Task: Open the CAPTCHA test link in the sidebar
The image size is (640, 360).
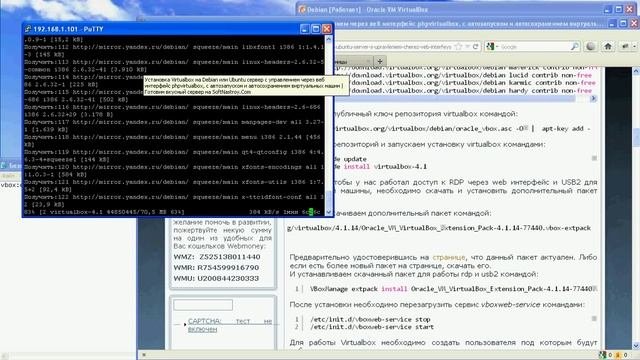Action: [x=230, y=325]
